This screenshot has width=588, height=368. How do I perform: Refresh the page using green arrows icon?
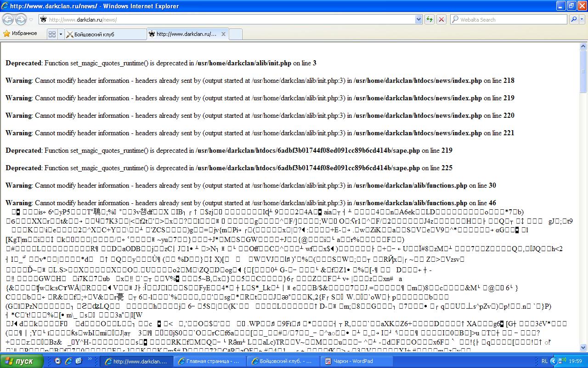(429, 19)
